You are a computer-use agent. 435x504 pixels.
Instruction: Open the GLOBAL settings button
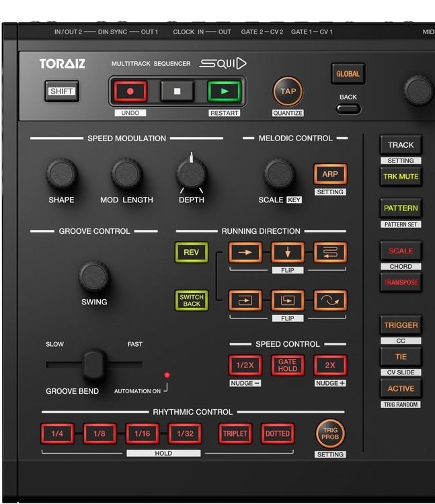348,74
